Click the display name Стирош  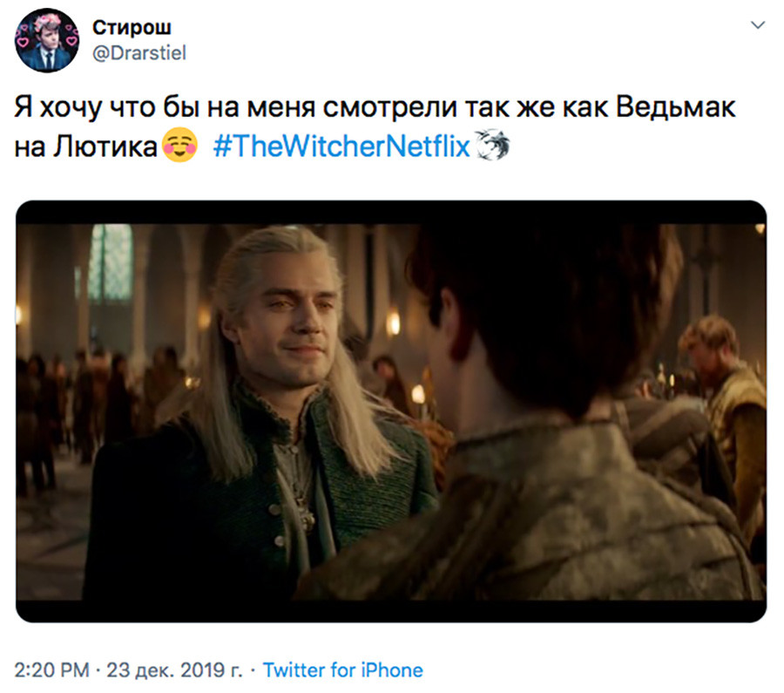tap(132, 27)
